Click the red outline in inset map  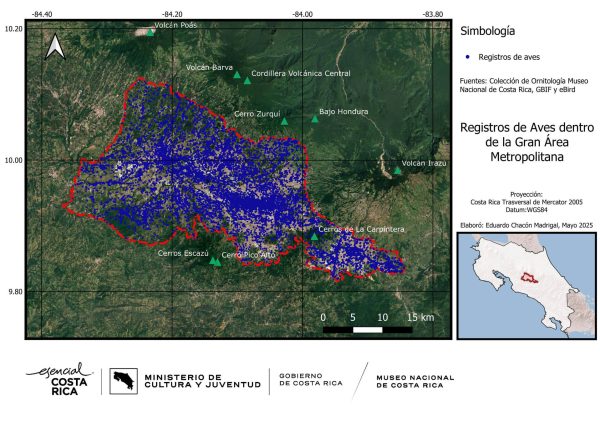click(x=529, y=277)
